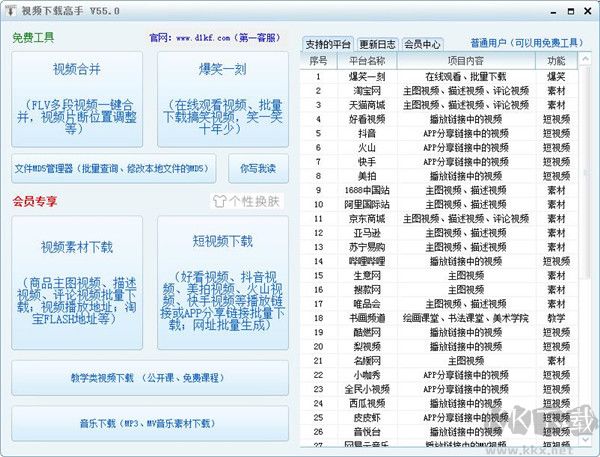Open 音乐下载 button
This screenshot has width=600, height=457.
pyautogui.click(x=150, y=423)
